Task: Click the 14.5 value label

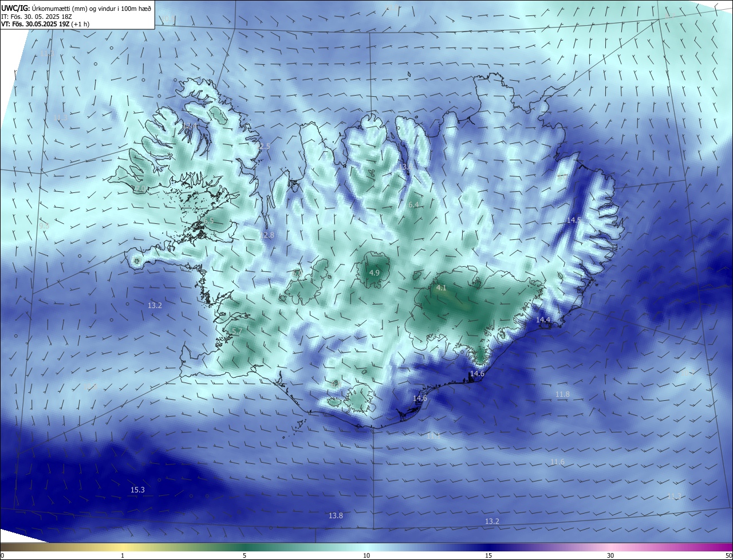Action: point(574,220)
